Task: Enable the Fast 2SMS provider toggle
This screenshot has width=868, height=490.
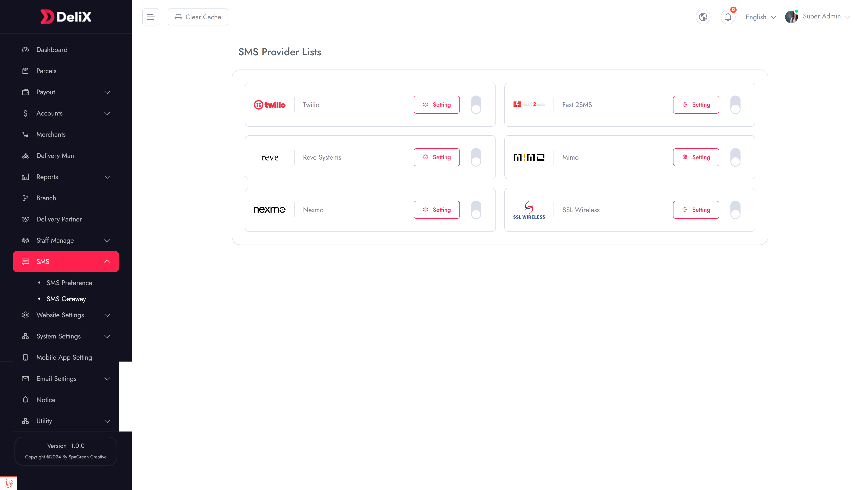Action: pyautogui.click(x=735, y=105)
